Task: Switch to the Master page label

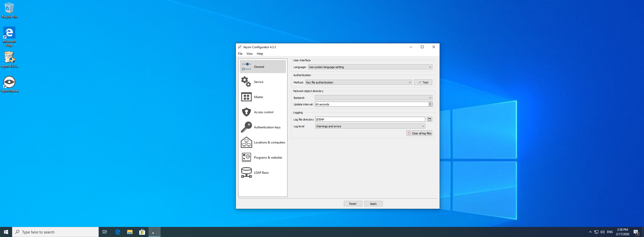Action: pyautogui.click(x=259, y=97)
